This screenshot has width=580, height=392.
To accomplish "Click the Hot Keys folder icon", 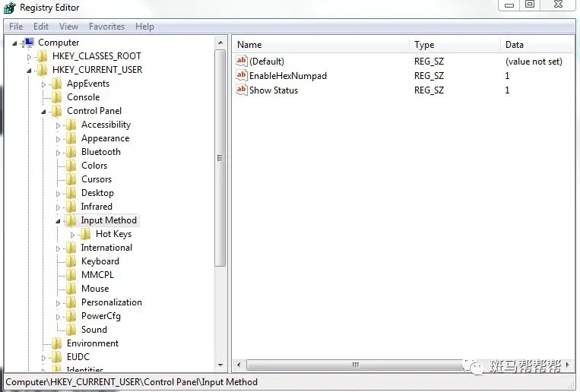I will (86, 234).
